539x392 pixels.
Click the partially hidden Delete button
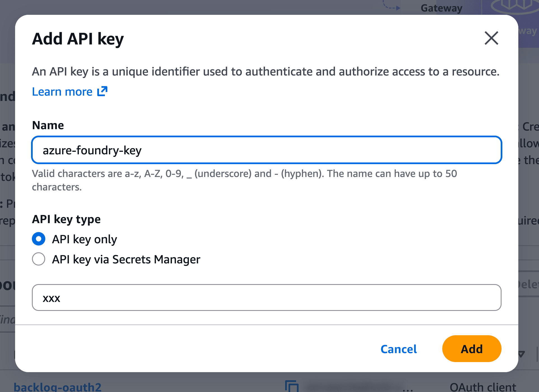click(528, 284)
